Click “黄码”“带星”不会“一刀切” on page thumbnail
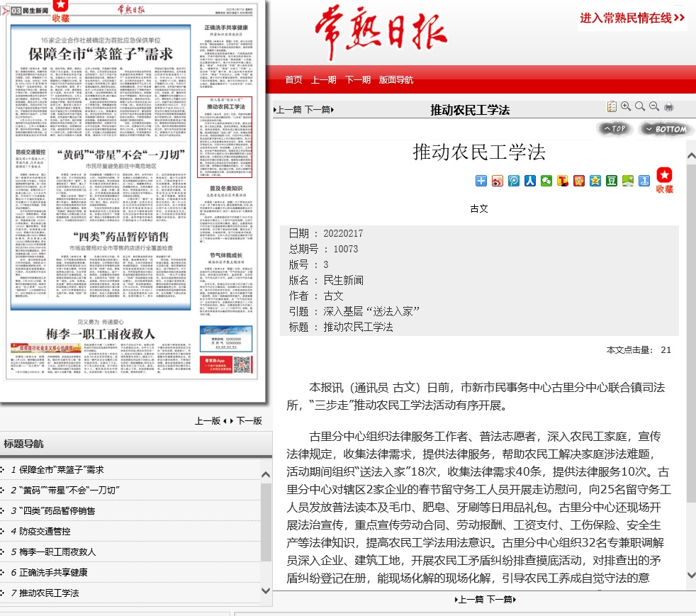The height and width of the screenshot is (616, 696). pyautogui.click(x=120, y=184)
